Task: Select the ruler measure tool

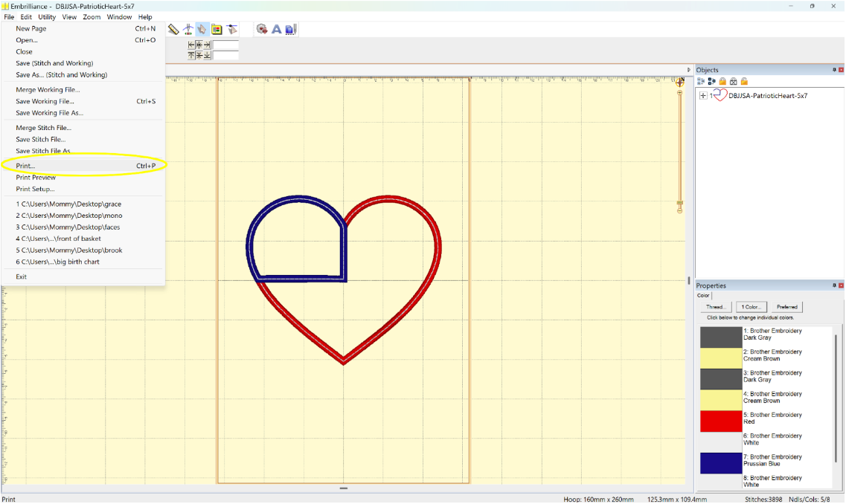Action: 173,29
